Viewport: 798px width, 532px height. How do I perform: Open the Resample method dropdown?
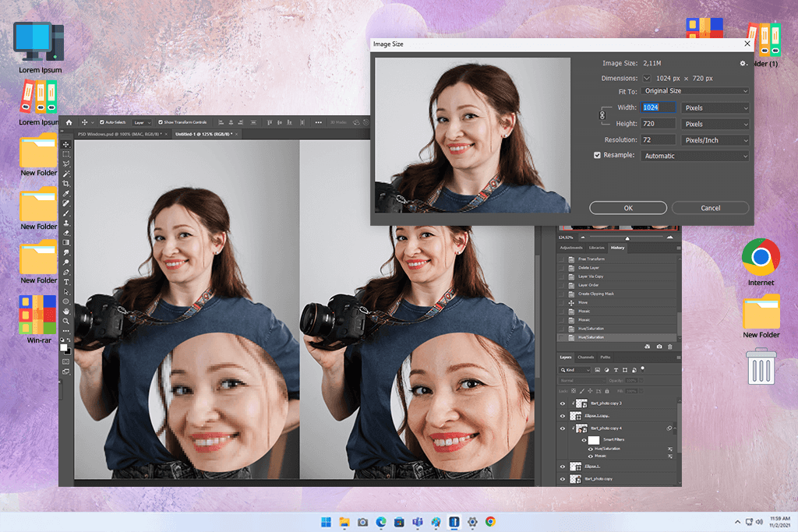coord(694,156)
